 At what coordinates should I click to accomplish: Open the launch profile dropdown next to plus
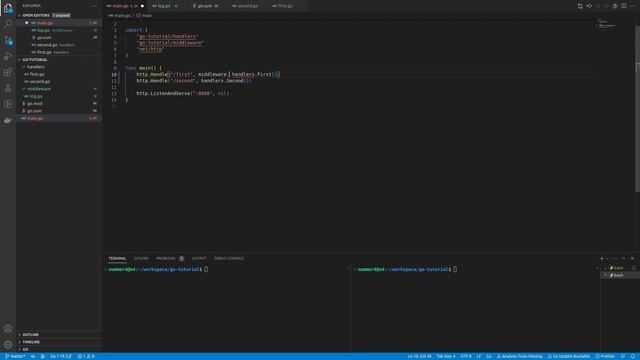608,258
